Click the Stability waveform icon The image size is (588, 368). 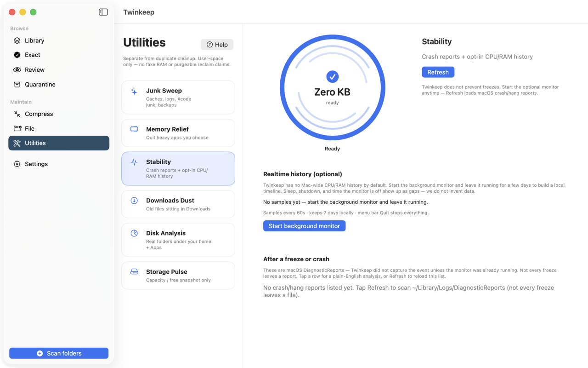pyautogui.click(x=134, y=162)
